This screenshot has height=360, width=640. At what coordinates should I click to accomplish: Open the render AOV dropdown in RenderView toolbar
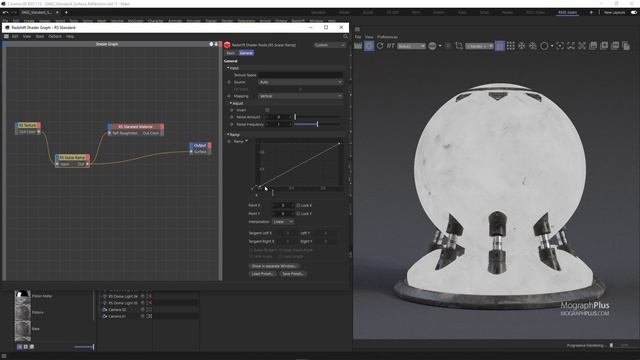point(411,46)
